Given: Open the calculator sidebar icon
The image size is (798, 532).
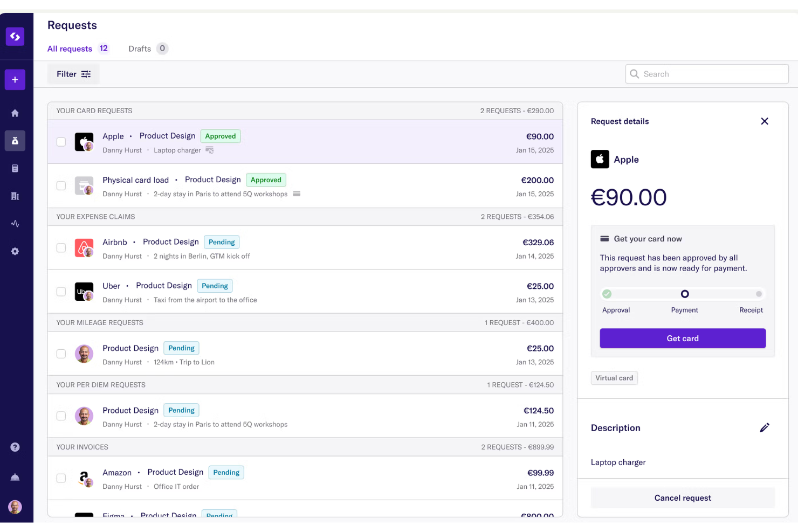Looking at the screenshot, I should (15, 169).
